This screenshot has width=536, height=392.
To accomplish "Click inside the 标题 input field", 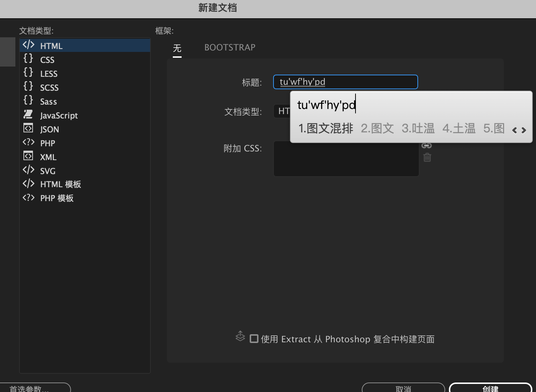I will (345, 82).
